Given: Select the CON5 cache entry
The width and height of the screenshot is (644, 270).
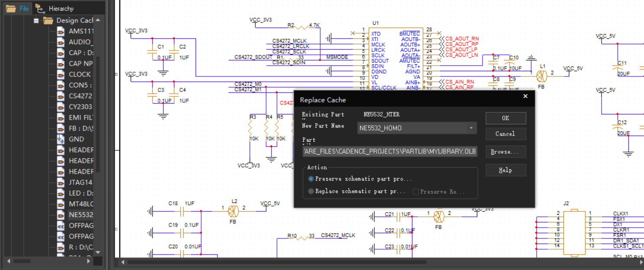Looking at the screenshot, I should coord(81,85).
